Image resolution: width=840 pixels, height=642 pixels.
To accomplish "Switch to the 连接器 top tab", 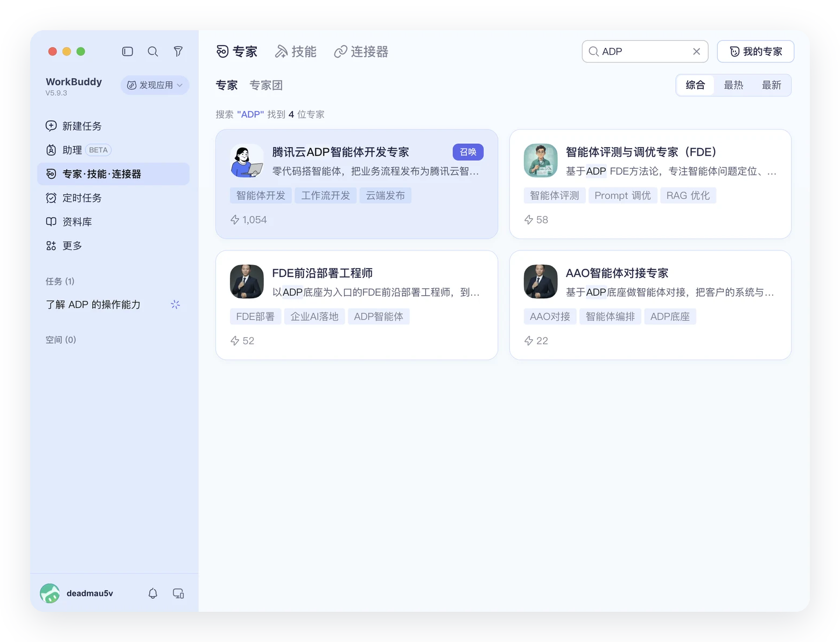I will (x=361, y=52).
